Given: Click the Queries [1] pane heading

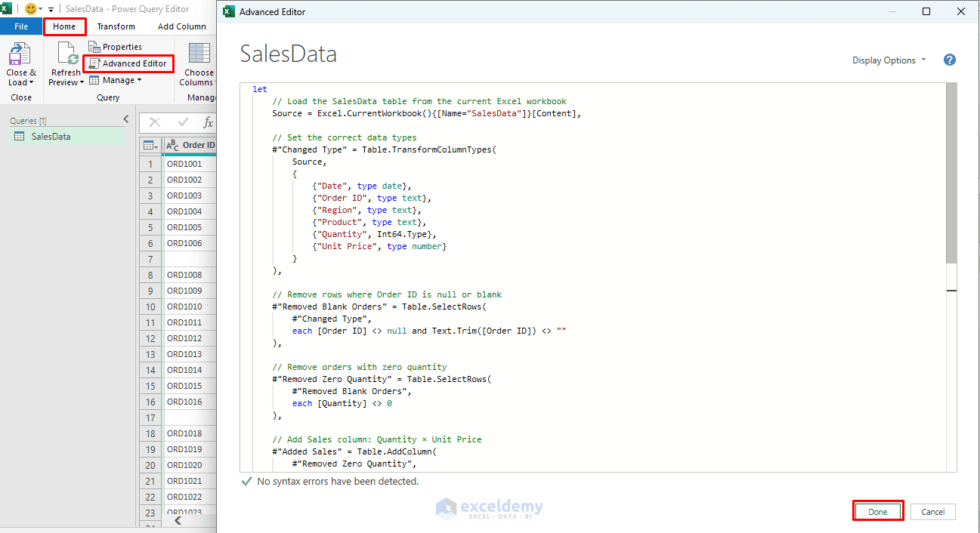Looking at the screenshot, I should 28,121.
